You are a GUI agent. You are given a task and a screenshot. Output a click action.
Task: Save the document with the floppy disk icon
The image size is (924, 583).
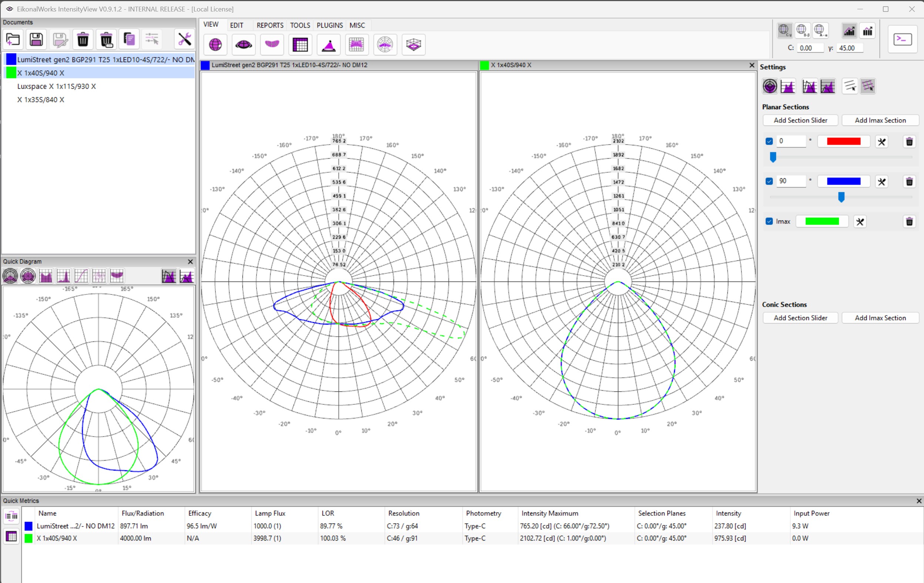[x=36, y=39]
